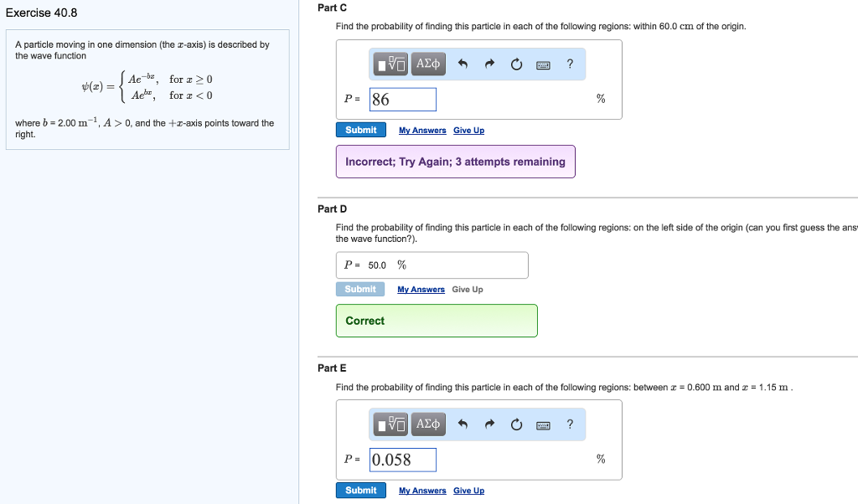Open Greek symbols menu in Part E
This screenshot has width=858, height=504.
tap(428, 424)
